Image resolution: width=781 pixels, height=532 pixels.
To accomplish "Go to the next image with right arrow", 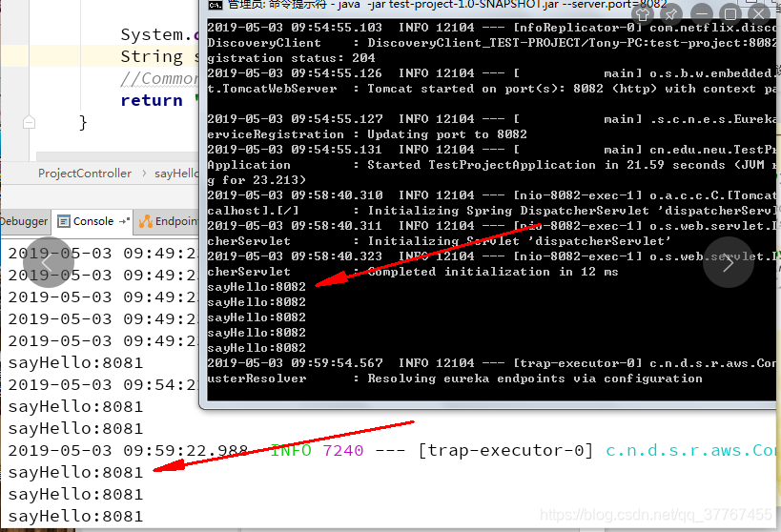I will pos(729,262).
